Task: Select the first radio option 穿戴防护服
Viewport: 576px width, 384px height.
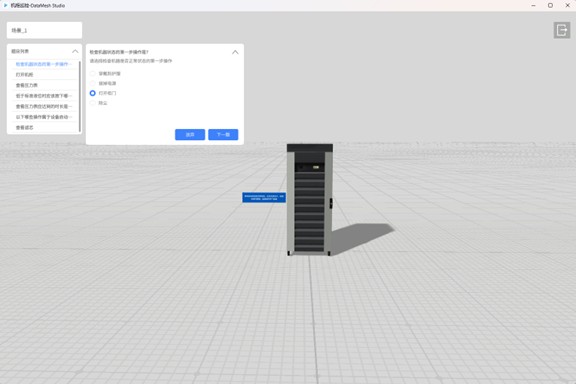Action: (x=93, y=73)
